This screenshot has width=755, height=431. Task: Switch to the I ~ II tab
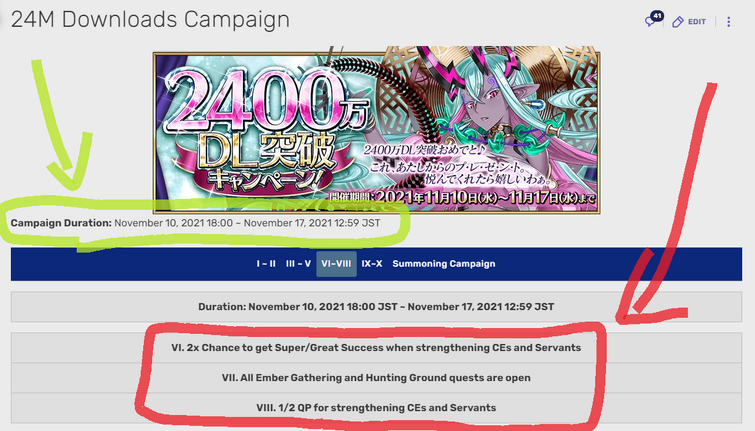pyautogui.click(x=266, y=264)
